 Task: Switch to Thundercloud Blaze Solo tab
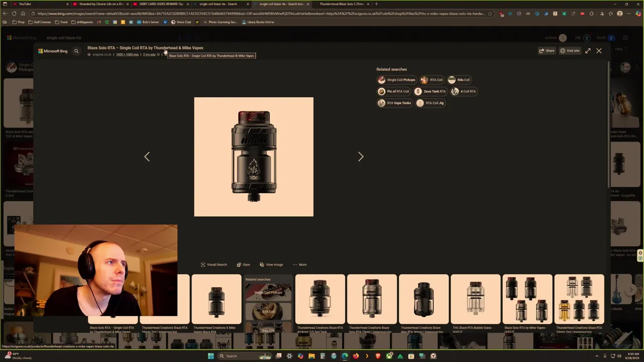coord(342,4)
